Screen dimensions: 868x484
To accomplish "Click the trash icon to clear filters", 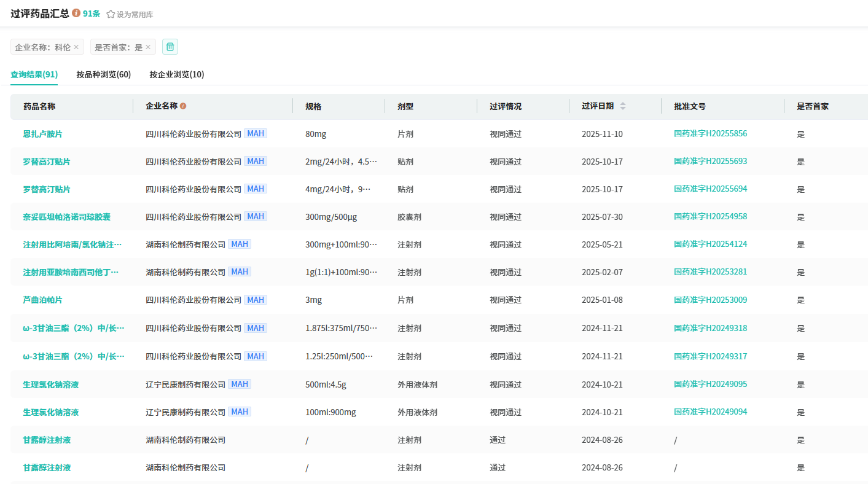I will coord(170,47).
